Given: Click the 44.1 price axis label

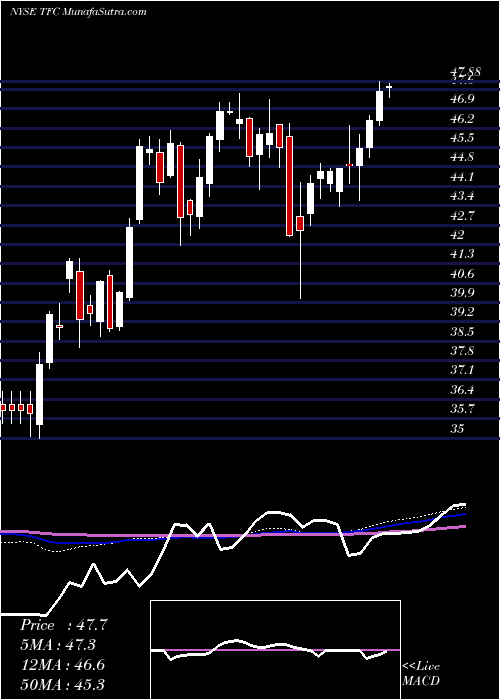Looking at the screenshot, I should [x=463, y=177].
